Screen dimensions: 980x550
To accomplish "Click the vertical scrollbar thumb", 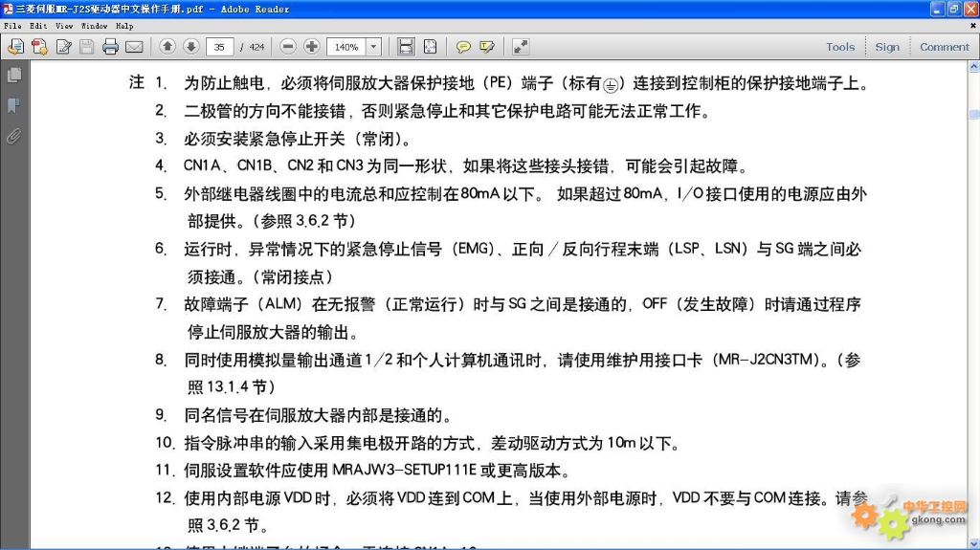I will [973, 114].
